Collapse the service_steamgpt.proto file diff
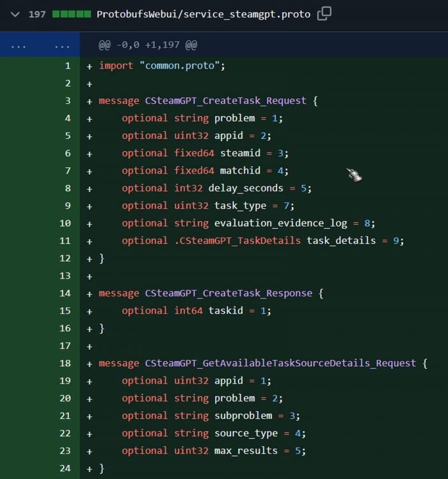Screen dimensions: 448x479 click(x=15, y=13)
